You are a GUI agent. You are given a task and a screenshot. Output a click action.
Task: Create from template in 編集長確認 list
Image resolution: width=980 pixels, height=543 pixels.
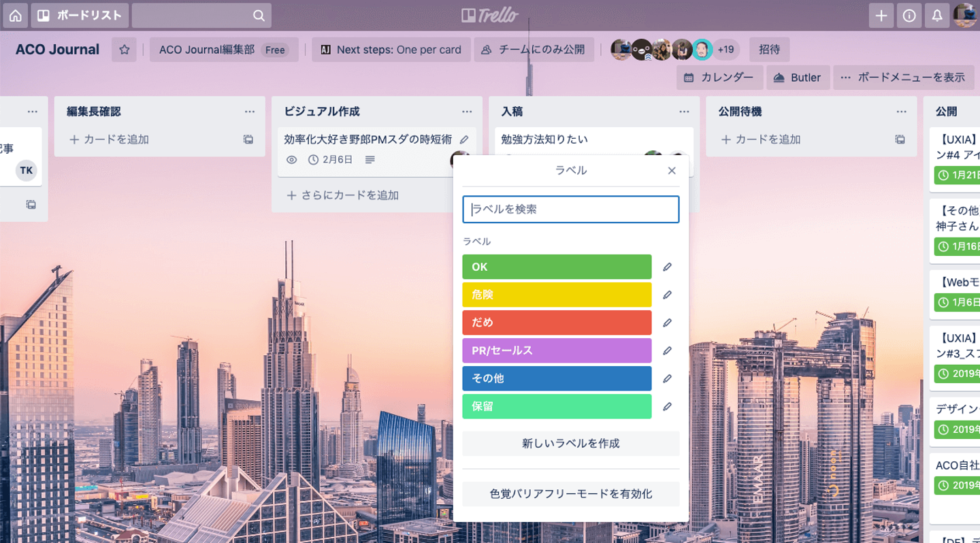point(248,139)
